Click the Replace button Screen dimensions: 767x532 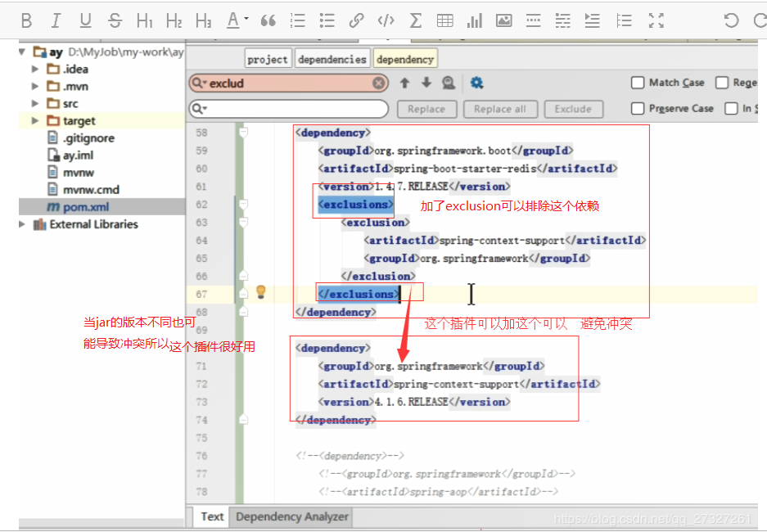tap(426, 109)
